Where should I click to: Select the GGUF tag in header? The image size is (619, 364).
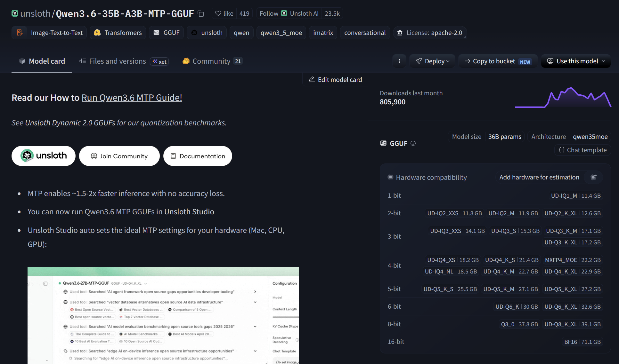click(x=166, y=33)
